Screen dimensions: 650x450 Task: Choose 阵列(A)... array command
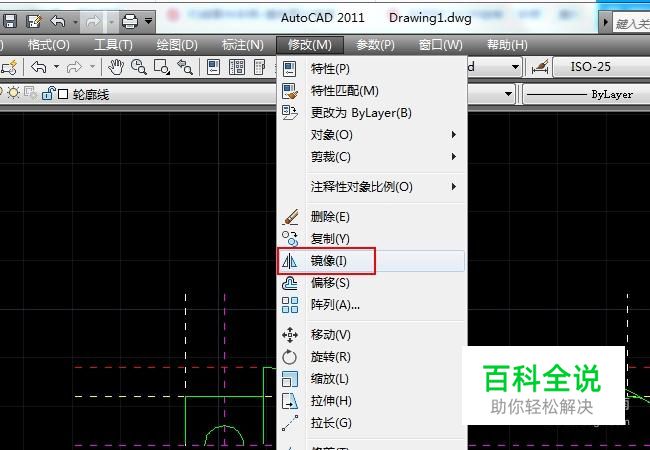click(372, 305)
